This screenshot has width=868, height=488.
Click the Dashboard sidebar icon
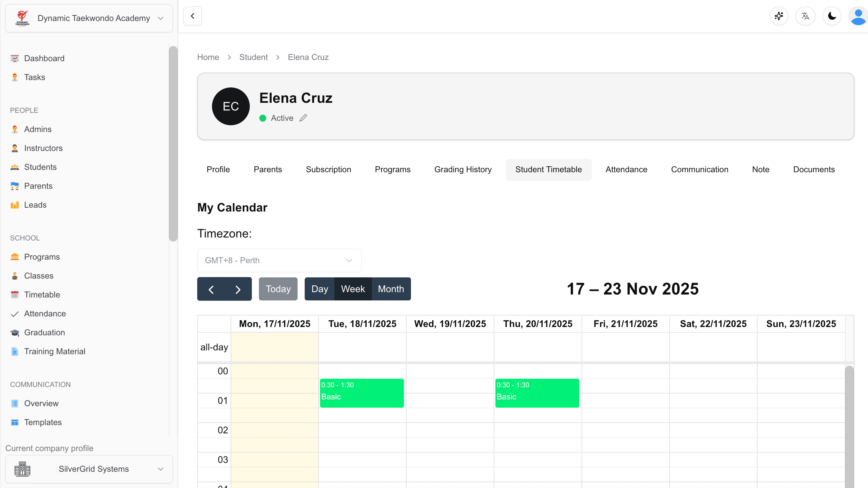point(14,59)
